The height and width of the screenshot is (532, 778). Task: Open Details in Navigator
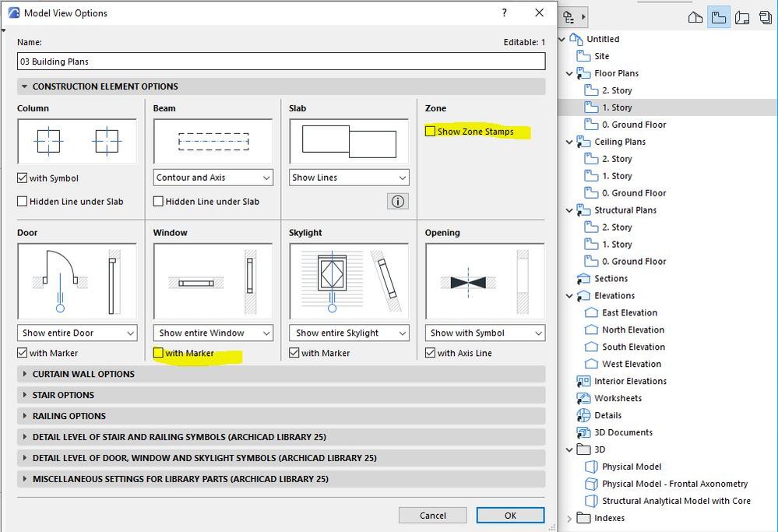pyautogui.click(x=607, y=415)
